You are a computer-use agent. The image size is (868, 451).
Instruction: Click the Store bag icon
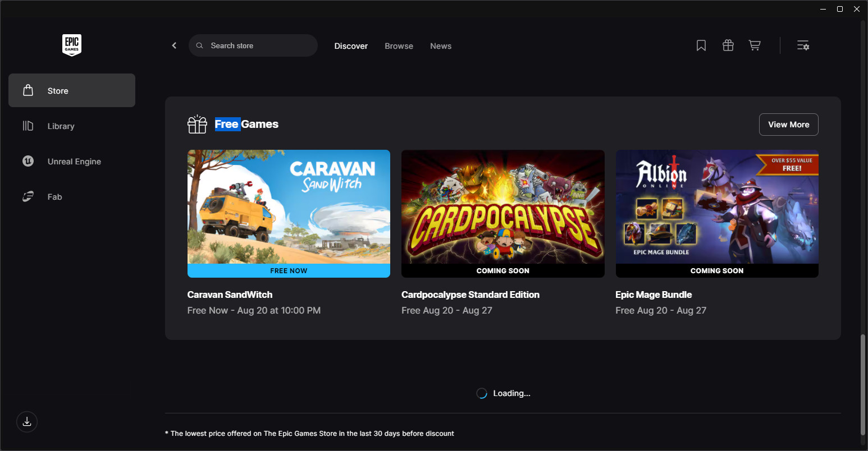click(28, 90)
